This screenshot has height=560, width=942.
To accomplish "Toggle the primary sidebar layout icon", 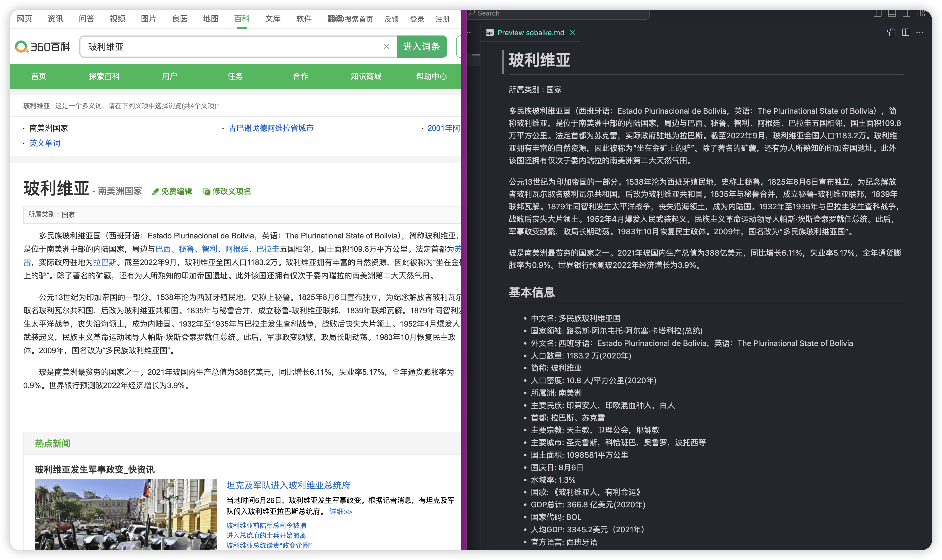I will tap(877, 14).
